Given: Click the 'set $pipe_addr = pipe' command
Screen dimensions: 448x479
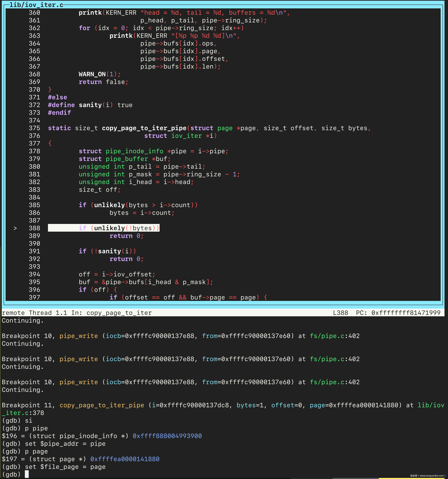Looking at the screenshot, I should point(65,444).
